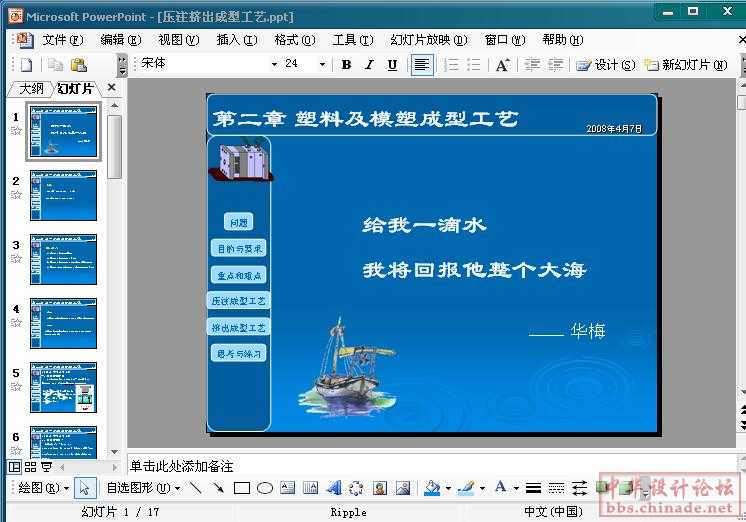Switch to the 大纲 outline tab
This screenshot has height=522, width=746.
click(x=32, y=88)
